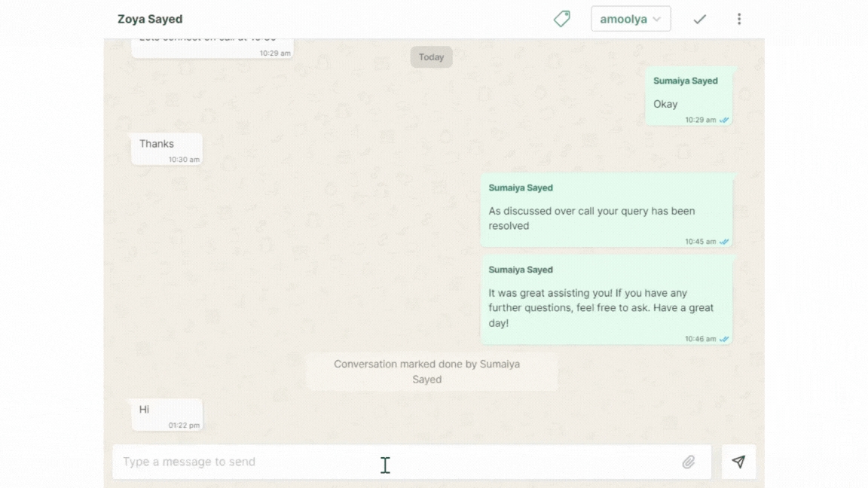Viewport: 868px width, 488px height.
Task: Click the double-tick icon beside 10:45 am
Action: [724, 242]
